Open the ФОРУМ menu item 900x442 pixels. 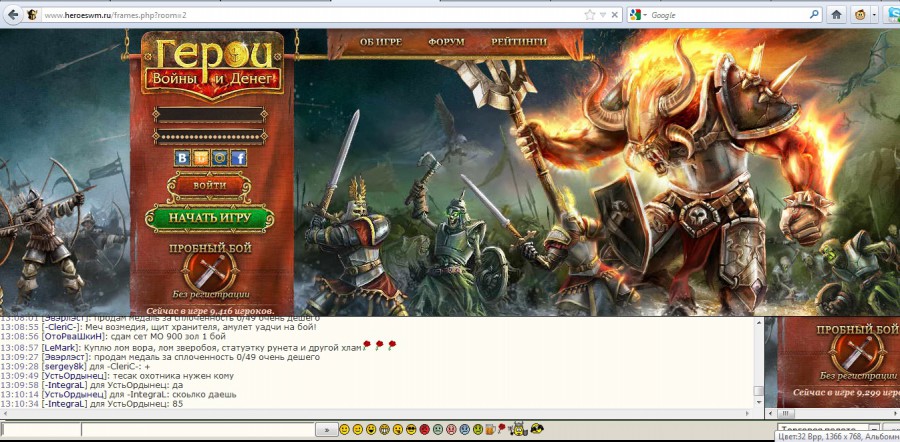(445, 42)
